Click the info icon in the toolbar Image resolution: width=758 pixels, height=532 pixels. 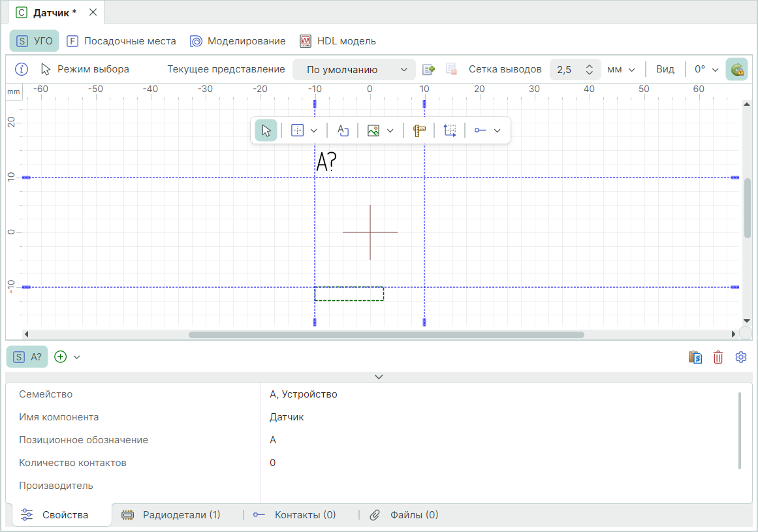click(22, 69)
